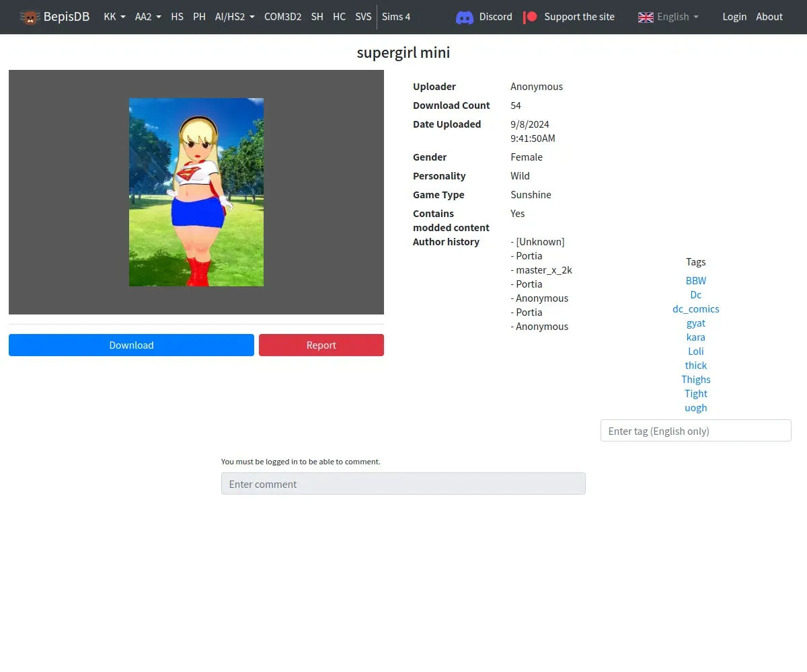This screenshot has height=672, width=807.
Task: Go to the PH section
Action: (199, 17)
